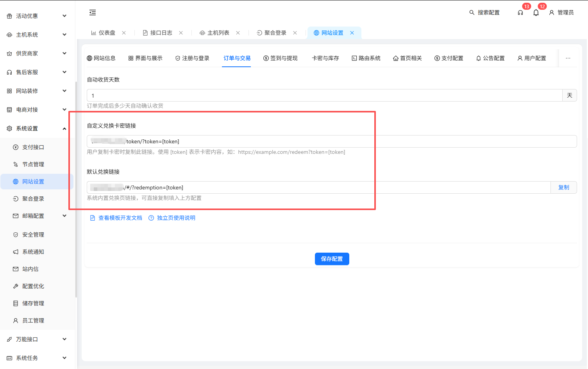Open 查看模板开发文档 link
This screenshot has width=588, height=369.
(x=120, y=218)
